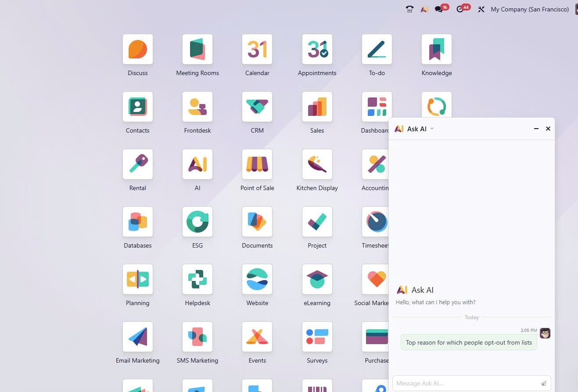This screenshot has height=392, width=578.
Task: Click the AI icon in top bar
Action: click(x=424, y=9)
